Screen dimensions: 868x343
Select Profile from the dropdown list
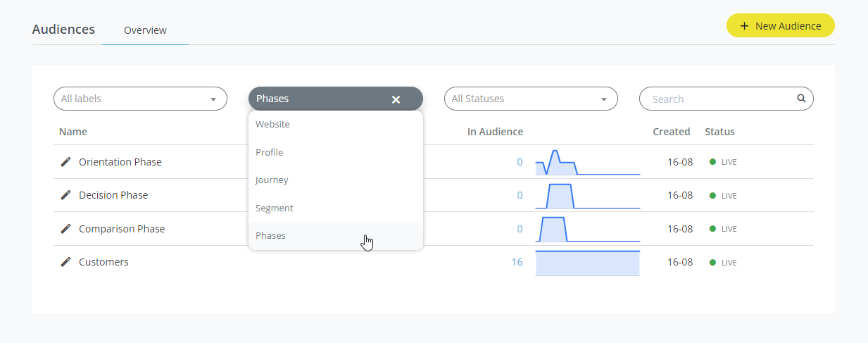point(336,152)
